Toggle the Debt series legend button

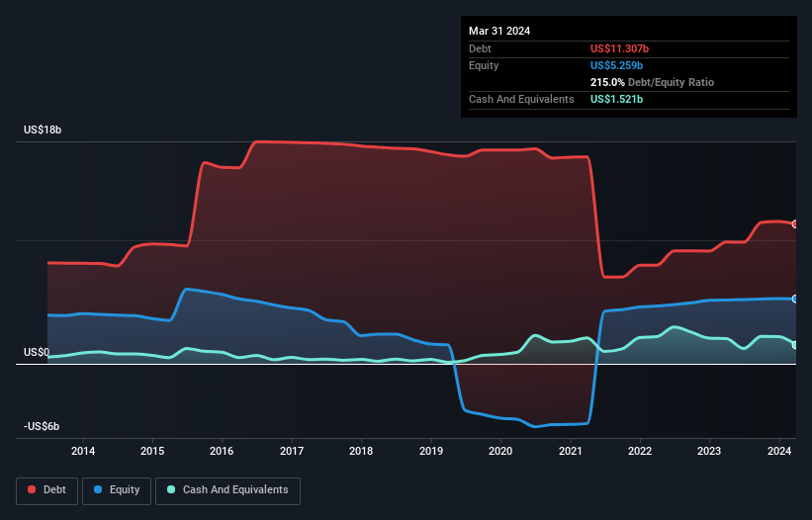click(x=47, y=490)
